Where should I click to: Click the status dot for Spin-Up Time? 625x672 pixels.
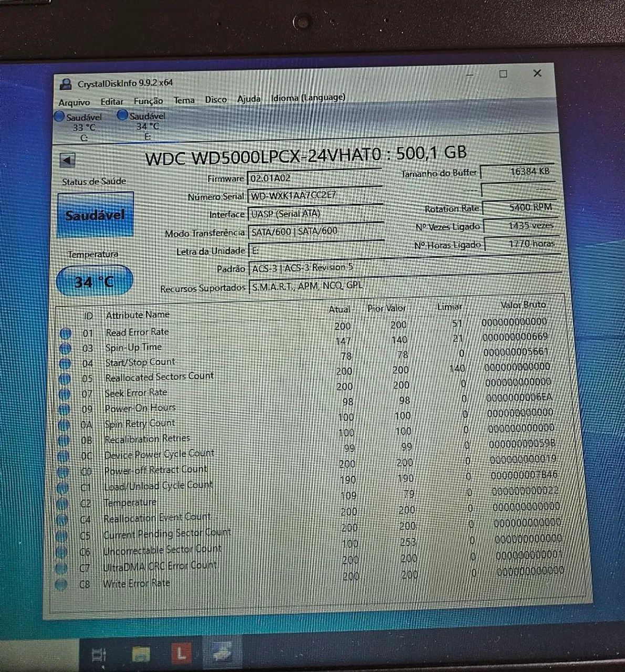pyautogui.click(x=65, y=349)
